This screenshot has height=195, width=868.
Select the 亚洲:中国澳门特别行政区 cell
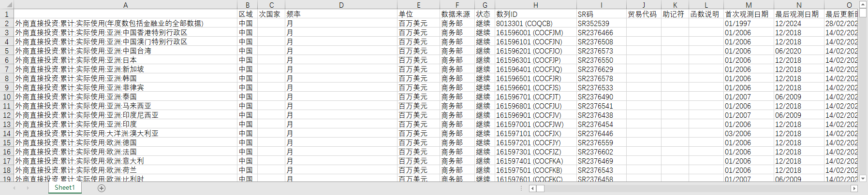click(126, 42)
